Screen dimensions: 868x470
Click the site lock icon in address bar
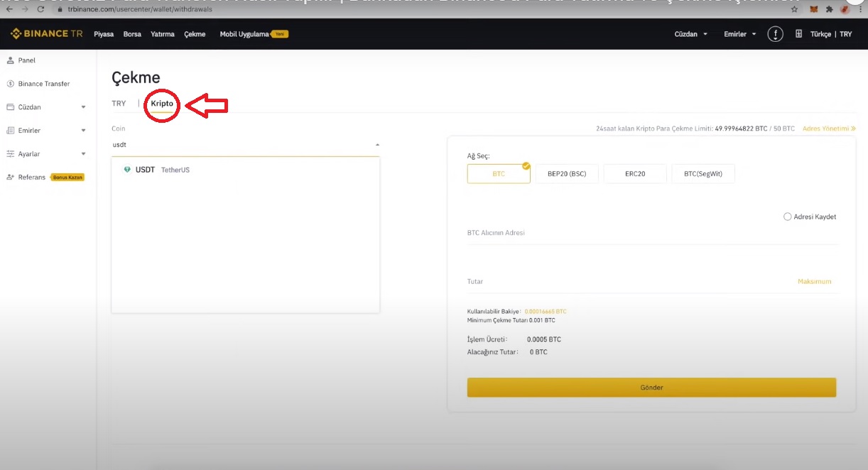pyautogui.click(x=61, y=9)
